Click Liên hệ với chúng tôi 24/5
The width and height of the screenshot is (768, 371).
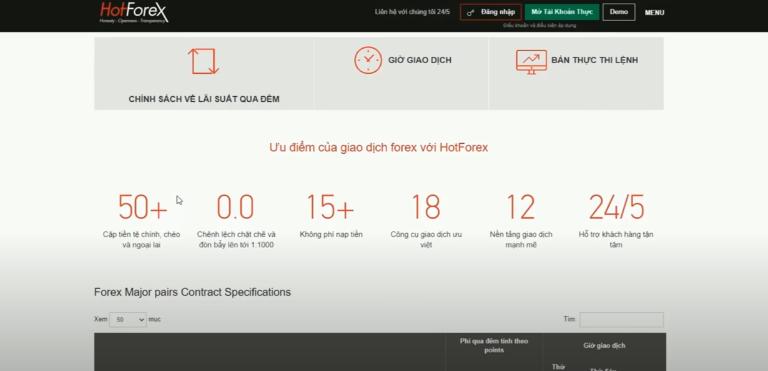coord(412,12)
